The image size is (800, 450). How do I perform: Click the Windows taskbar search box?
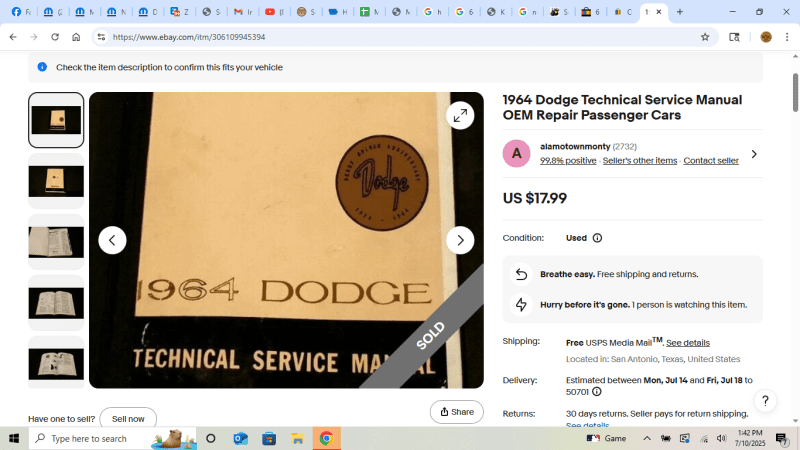click(x=112, y=438)
